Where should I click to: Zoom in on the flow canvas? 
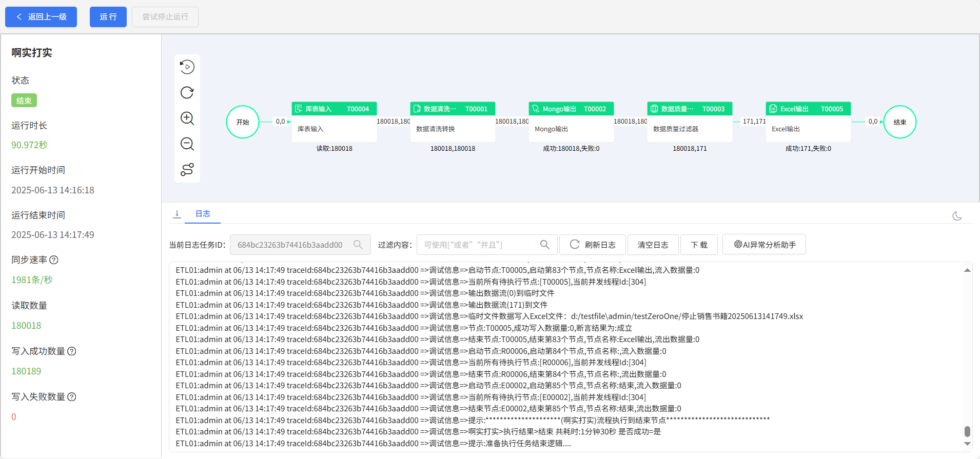pyautogui.click(x=187, y=118)
